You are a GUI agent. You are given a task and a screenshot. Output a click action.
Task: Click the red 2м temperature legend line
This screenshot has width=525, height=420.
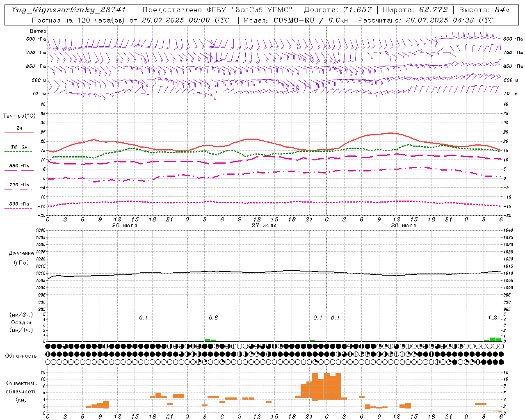[19, 132]
